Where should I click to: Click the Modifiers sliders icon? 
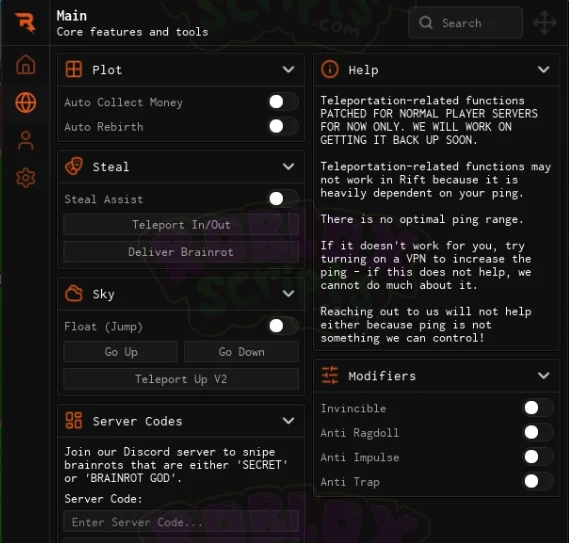point(329,375)
